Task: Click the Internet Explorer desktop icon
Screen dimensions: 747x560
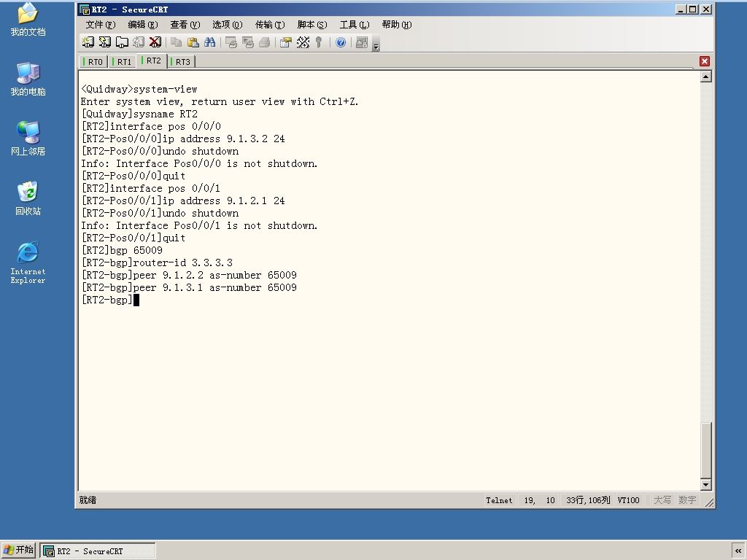Action: (28, 262)
